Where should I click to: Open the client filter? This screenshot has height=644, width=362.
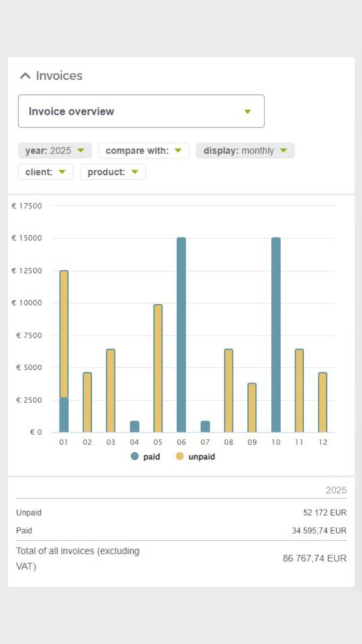point(45,172)
